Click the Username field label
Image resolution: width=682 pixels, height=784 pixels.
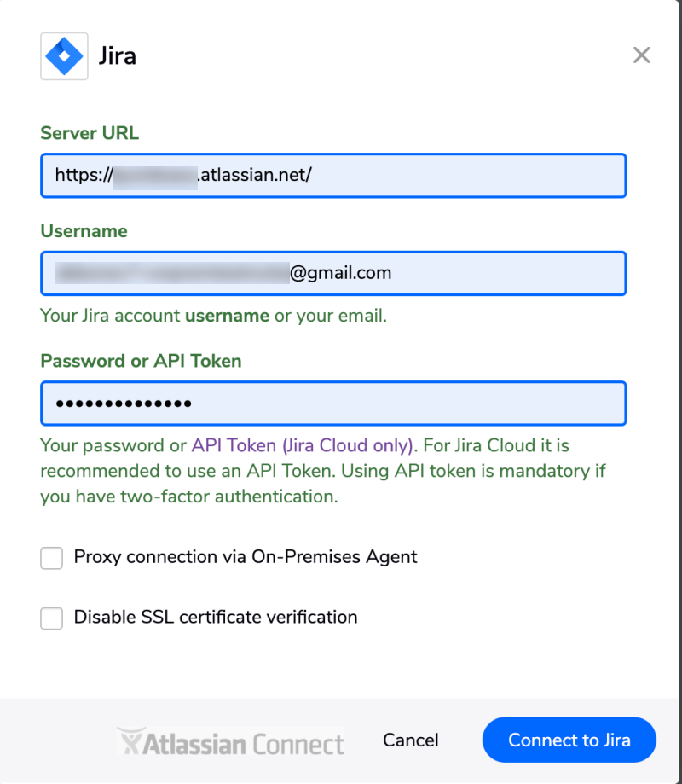tap(84, 231)
